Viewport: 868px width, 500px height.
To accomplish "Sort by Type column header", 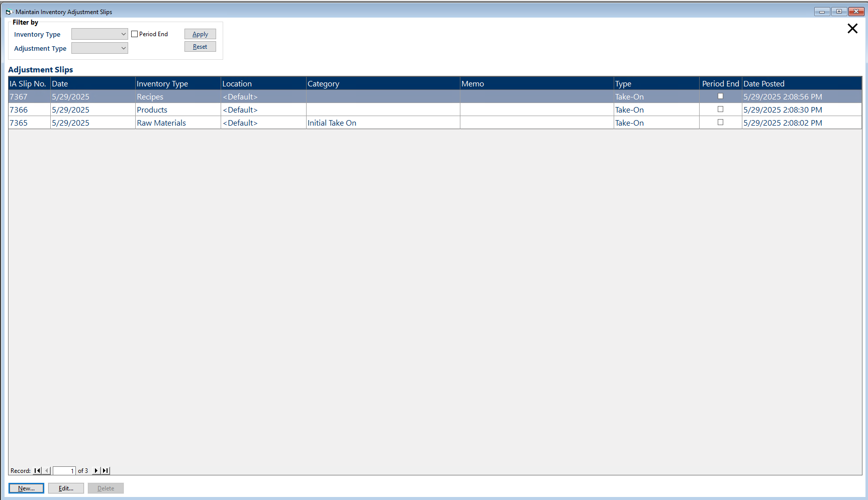I will [656, 83].
